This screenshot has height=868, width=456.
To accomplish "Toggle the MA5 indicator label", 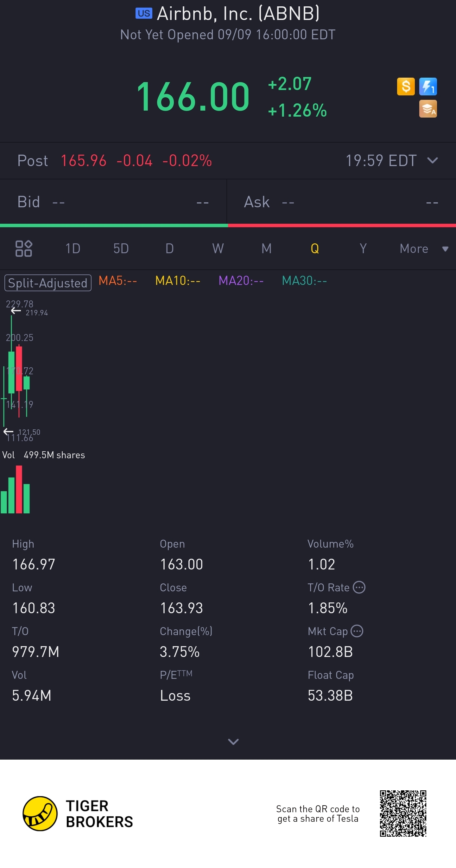I will click(117, 281).
